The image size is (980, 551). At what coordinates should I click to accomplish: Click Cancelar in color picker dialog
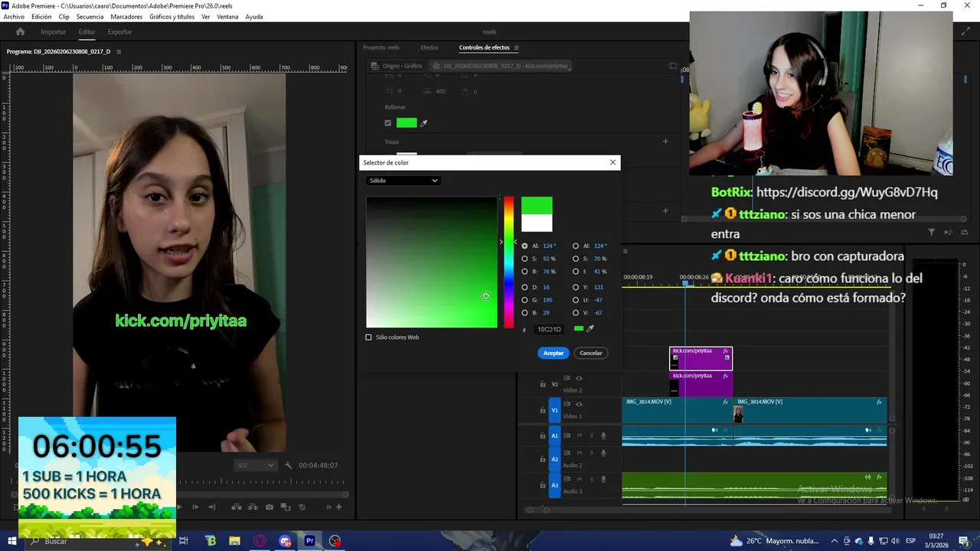(x=590, y=353)
